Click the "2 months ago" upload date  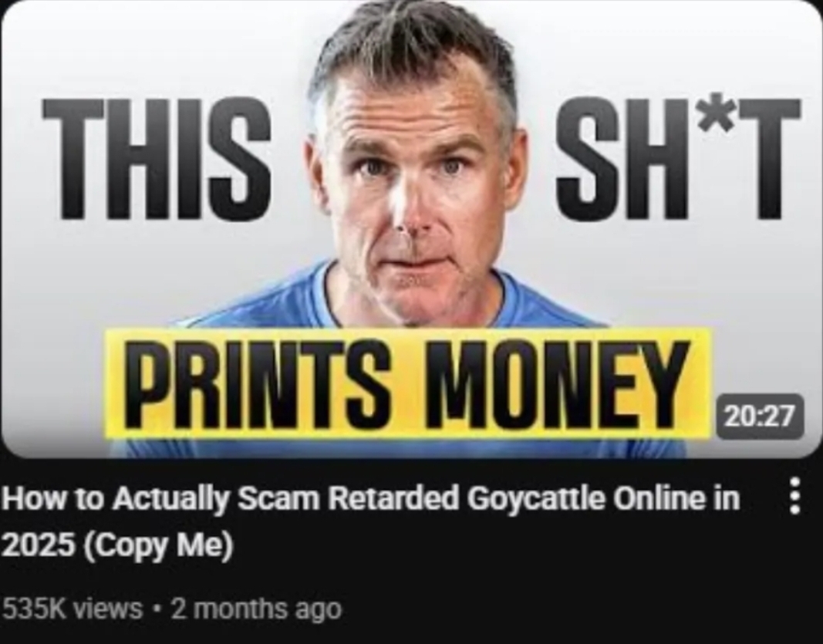pyautogui.click(x=257, y=609)
